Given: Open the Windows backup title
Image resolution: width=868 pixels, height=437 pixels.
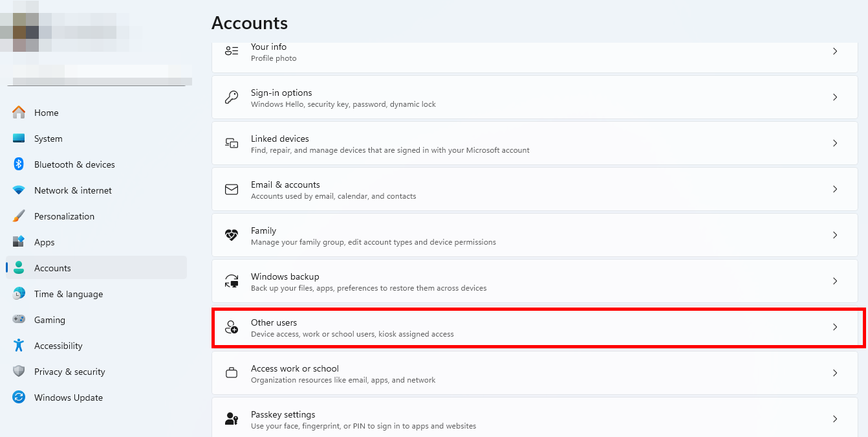Looking at the screenshot, I should pos(285,276).
